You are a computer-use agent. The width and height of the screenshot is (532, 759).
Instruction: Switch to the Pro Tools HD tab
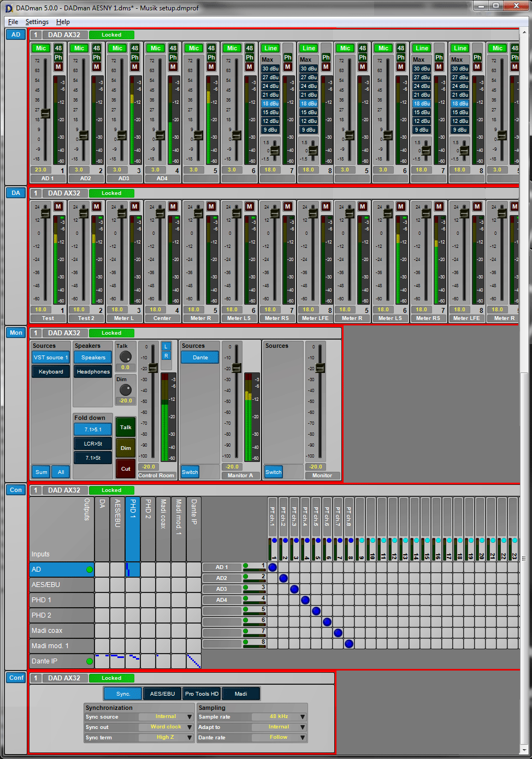tap(202, 694)
